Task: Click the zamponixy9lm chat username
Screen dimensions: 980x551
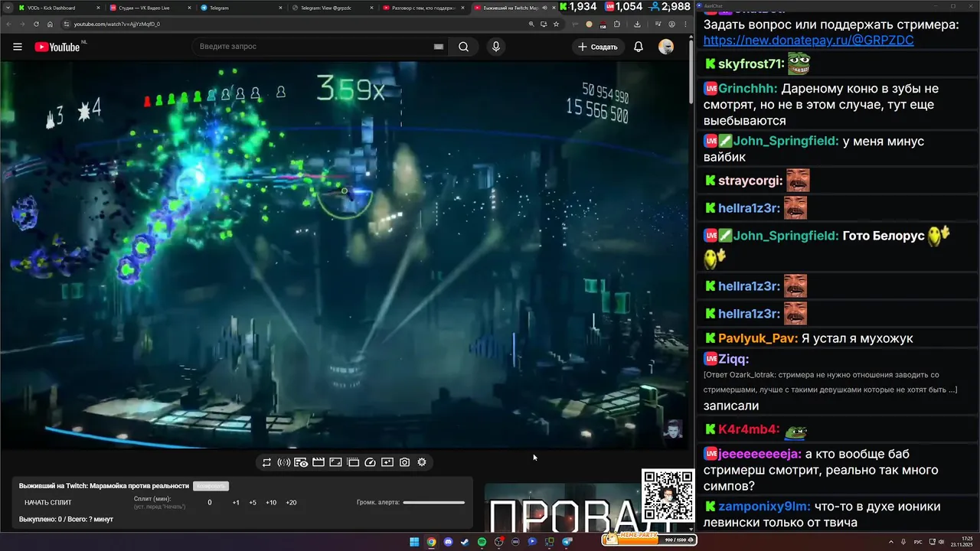Action: tap(764, 507)
